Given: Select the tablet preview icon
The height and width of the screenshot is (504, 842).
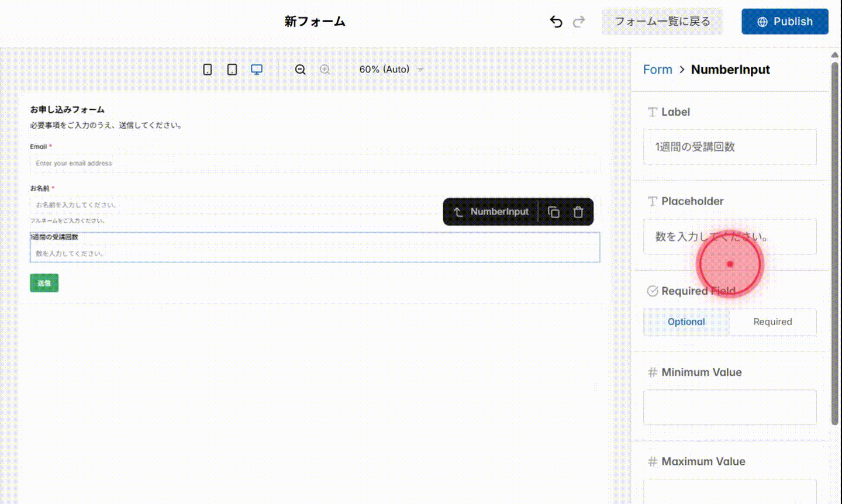Looking at the screenshot, I should [x=232, y=69].
